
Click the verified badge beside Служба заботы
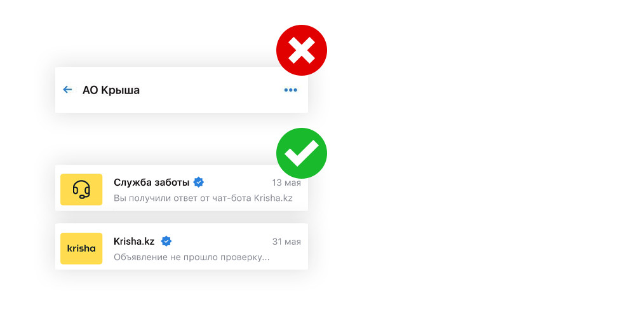(199, 183)
